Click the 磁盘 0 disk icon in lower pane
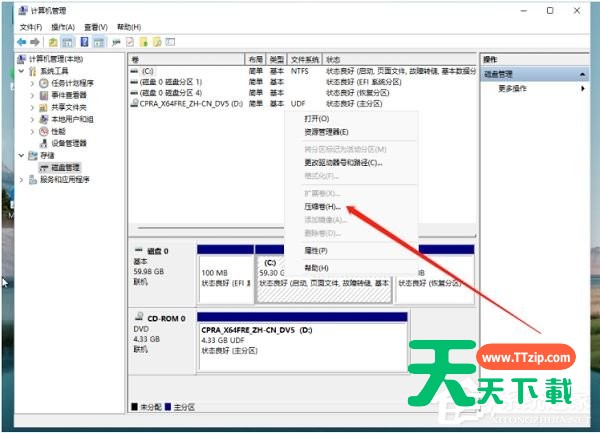Viewport: 600px width, 433px height. point(139,250)
